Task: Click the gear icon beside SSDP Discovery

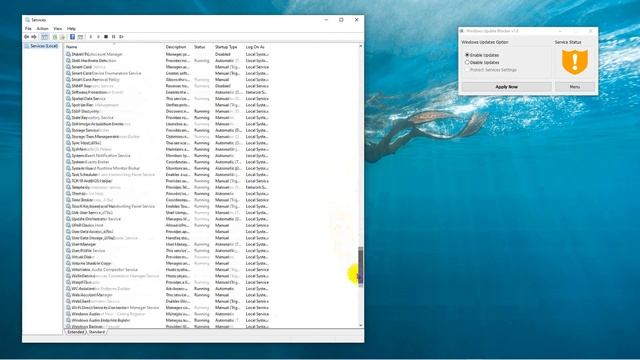Action: pyautogui.click(x=68, y=111)
